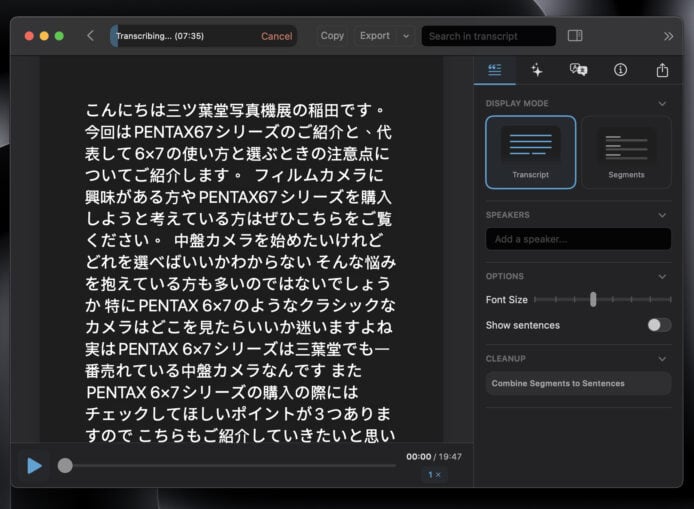Open the share tab icon
Image resolution: width=694 pixels, height=509 pixels.
[x=662, y=70]
